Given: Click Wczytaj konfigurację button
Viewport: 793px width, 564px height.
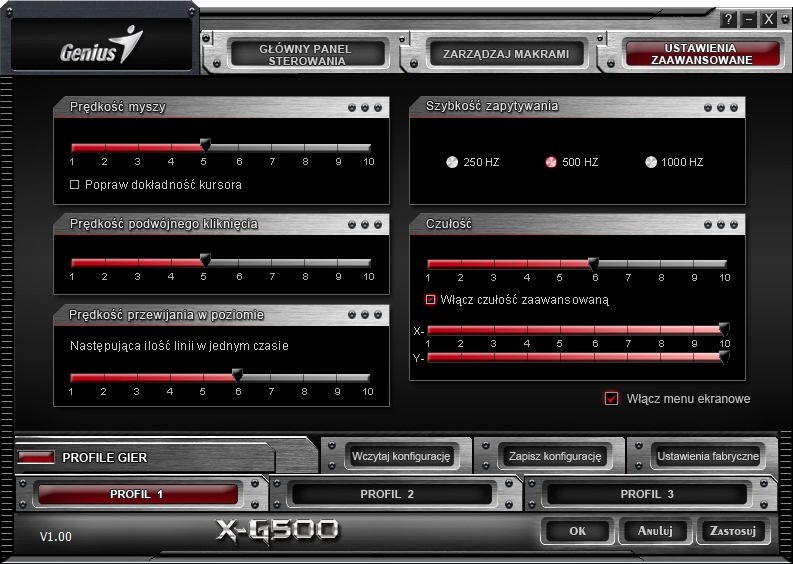Looking at the screenshot, I should (x=401, y=456).
